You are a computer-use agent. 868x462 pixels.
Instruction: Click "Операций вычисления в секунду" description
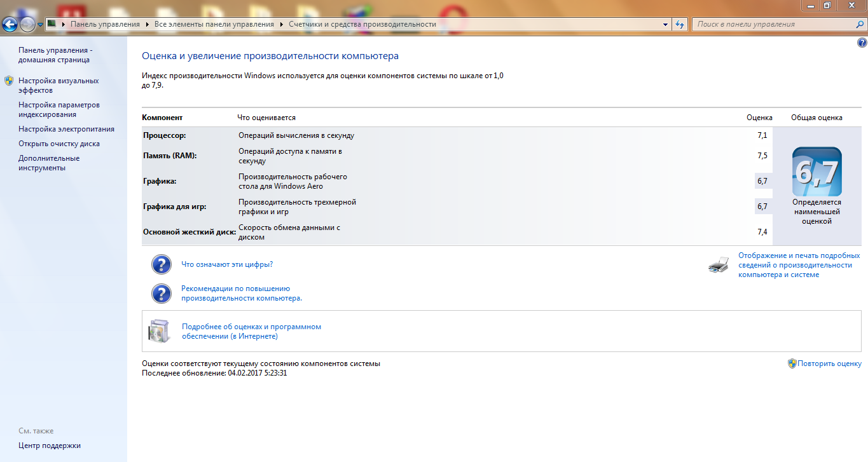pyautogui.click(x=296, y=135)
